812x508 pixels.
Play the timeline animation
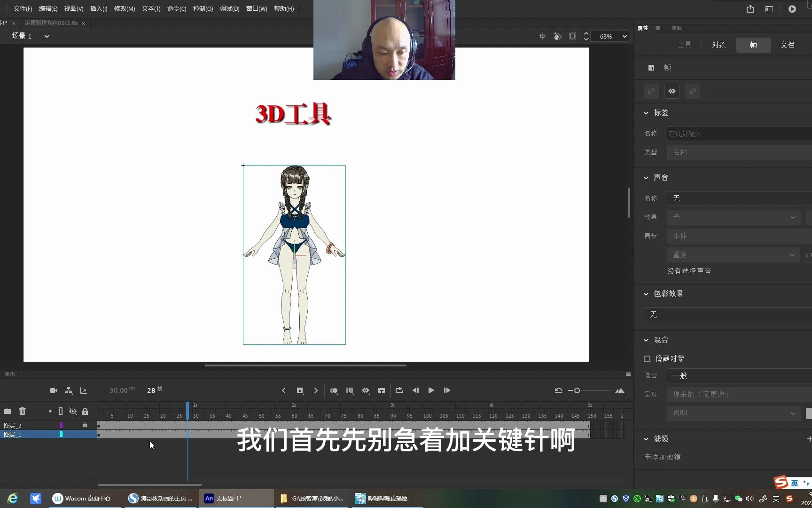(x=431, y=390)
